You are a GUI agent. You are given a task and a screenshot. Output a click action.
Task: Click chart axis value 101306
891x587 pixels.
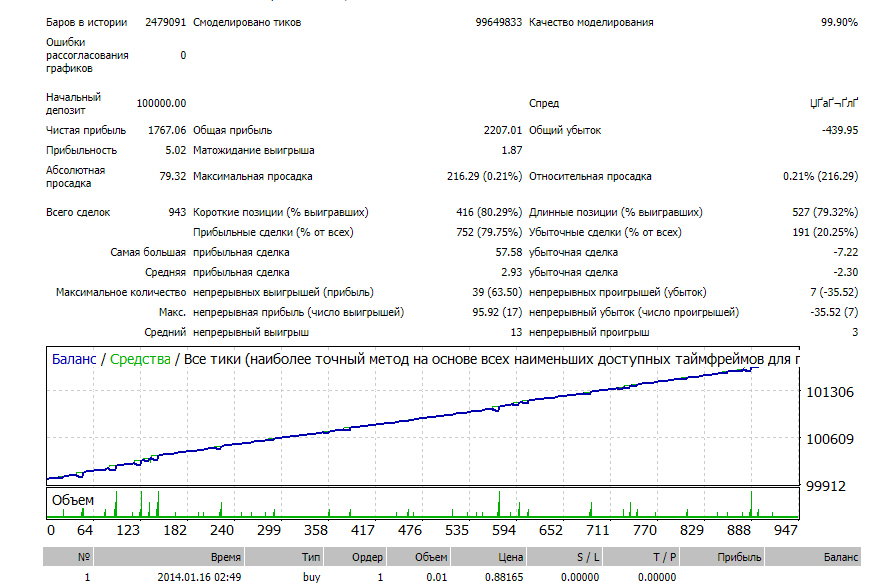tap(830, 392)
